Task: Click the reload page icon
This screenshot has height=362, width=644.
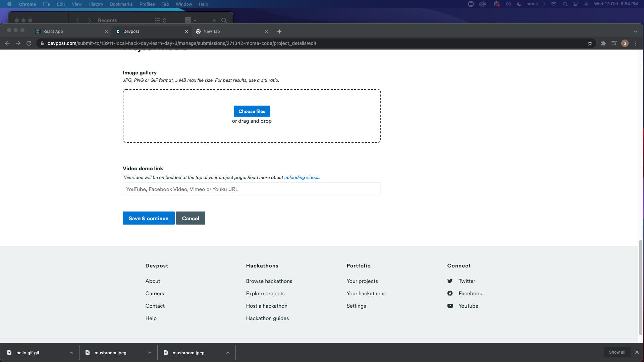Action: [x=29, y=43]
